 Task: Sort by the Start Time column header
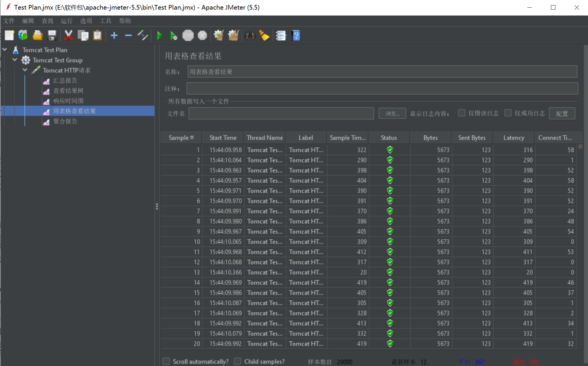(x=223, y=138)
